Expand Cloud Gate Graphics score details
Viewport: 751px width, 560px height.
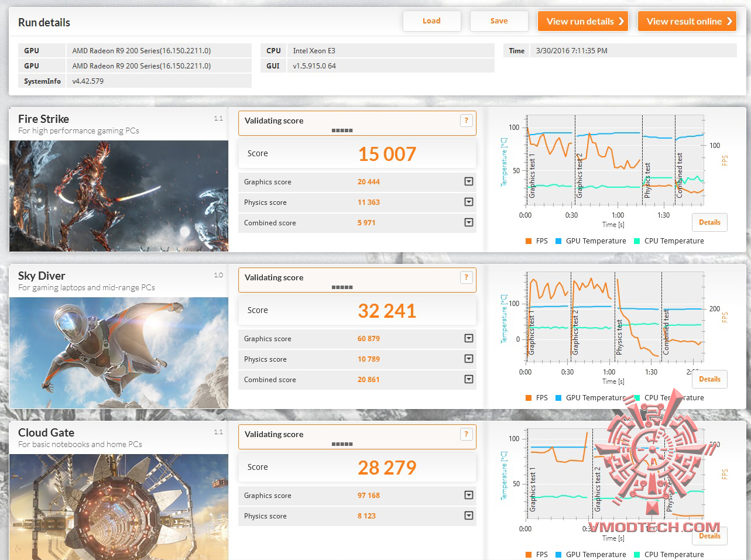tap(469, 495)
